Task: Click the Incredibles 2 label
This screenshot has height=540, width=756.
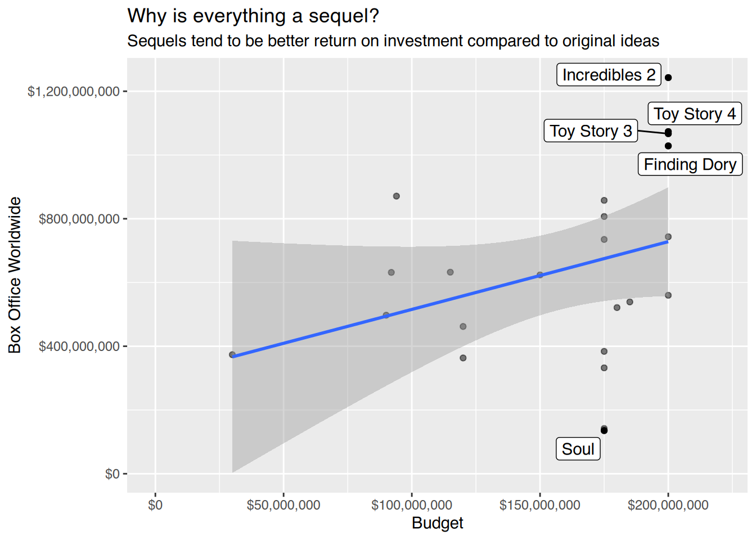Action: [609, 75]
